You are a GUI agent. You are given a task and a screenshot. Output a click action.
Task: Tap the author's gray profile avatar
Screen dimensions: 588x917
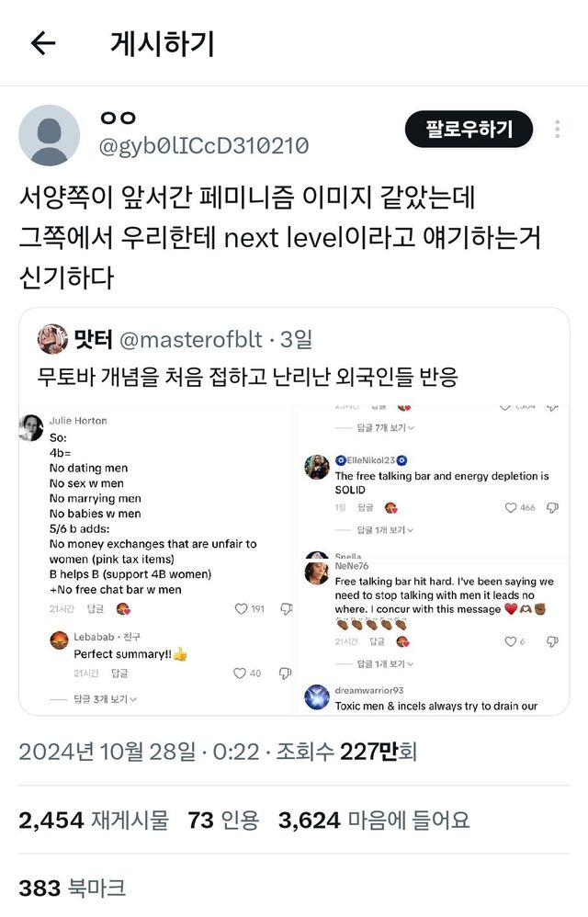(49, 135)
